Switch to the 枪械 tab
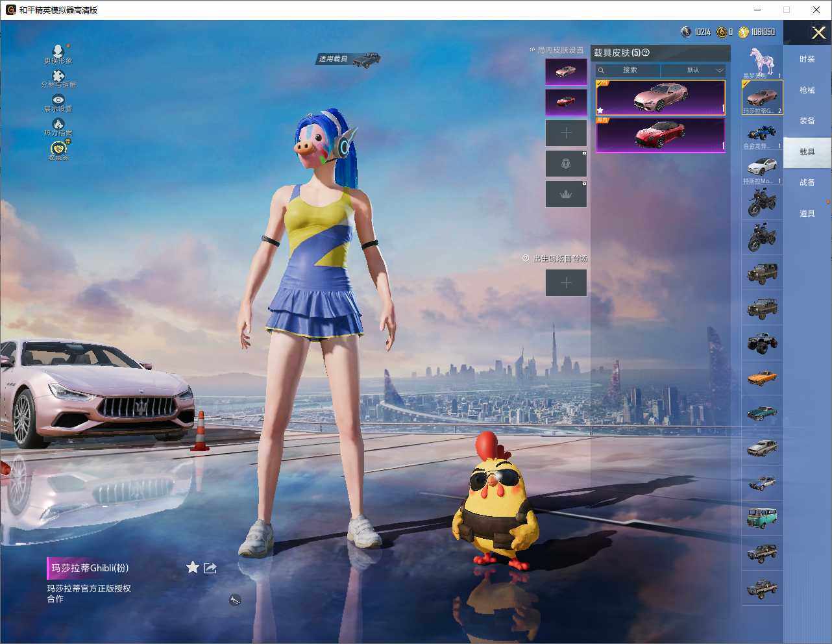Image resolution: width=832 pixels, height=644 pixels. 807,90
